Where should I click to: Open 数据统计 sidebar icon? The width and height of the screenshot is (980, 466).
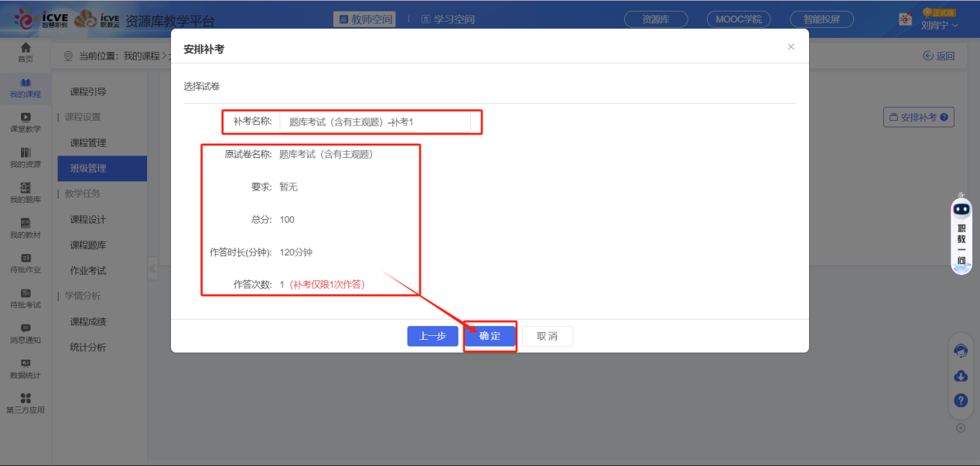tap(26, 368)
